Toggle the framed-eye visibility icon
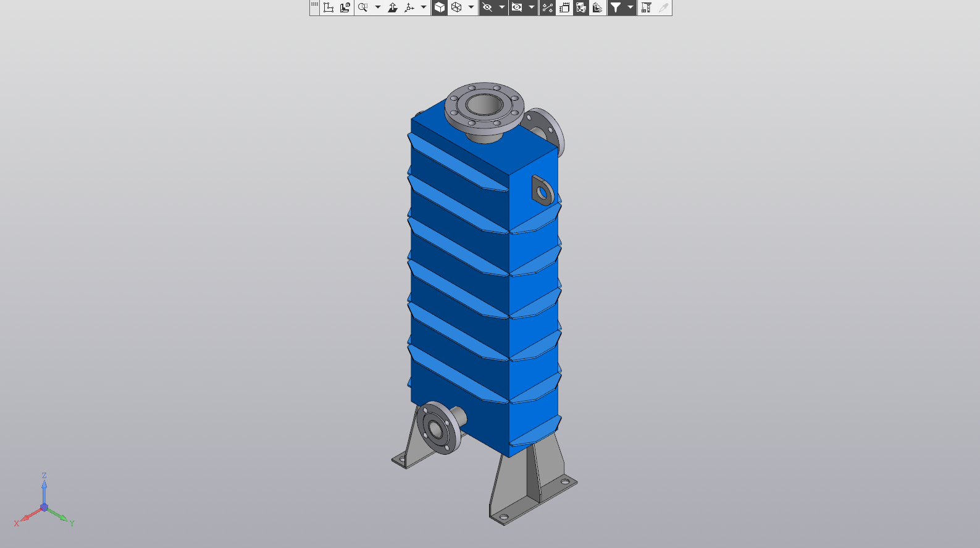This screenshot has width=980, height=548. pos(517,7)
